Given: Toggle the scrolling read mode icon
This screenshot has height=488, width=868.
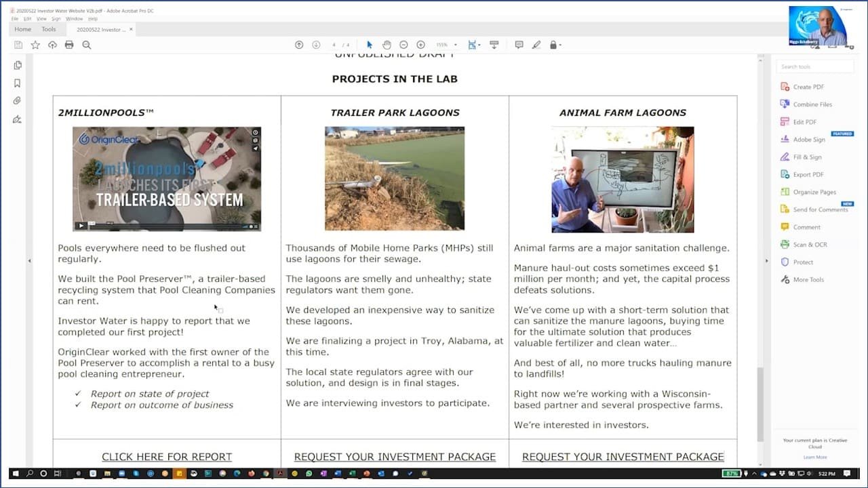Looking at the screenshot, I should [x=494, y=45].
